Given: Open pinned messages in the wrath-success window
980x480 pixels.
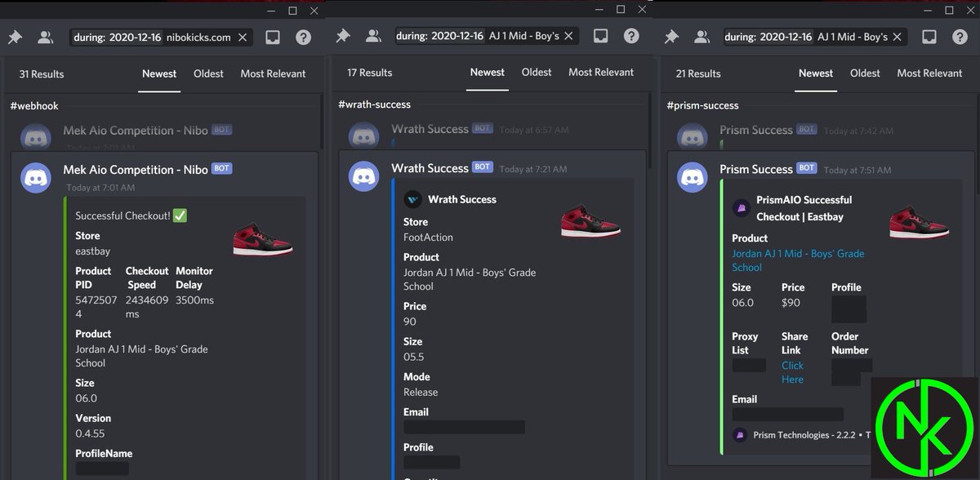Looking at the screenshot, I should pos(343,36).
